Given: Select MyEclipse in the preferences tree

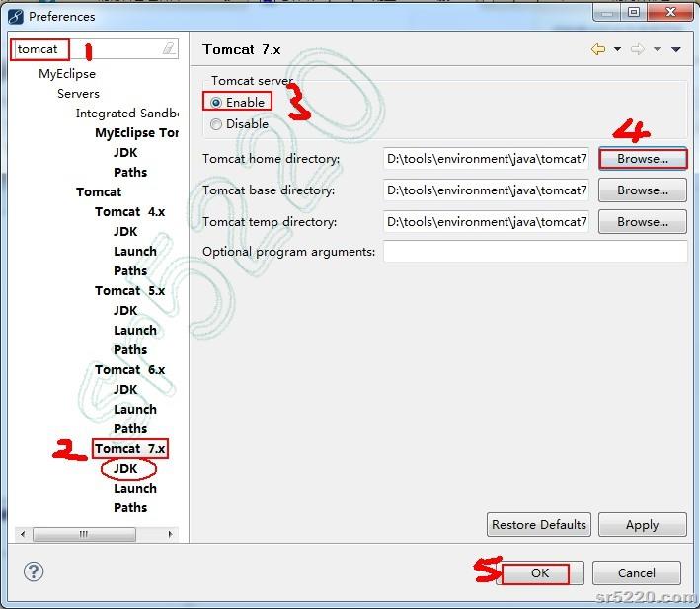Looking at the screenshot, I should [67, 74].
